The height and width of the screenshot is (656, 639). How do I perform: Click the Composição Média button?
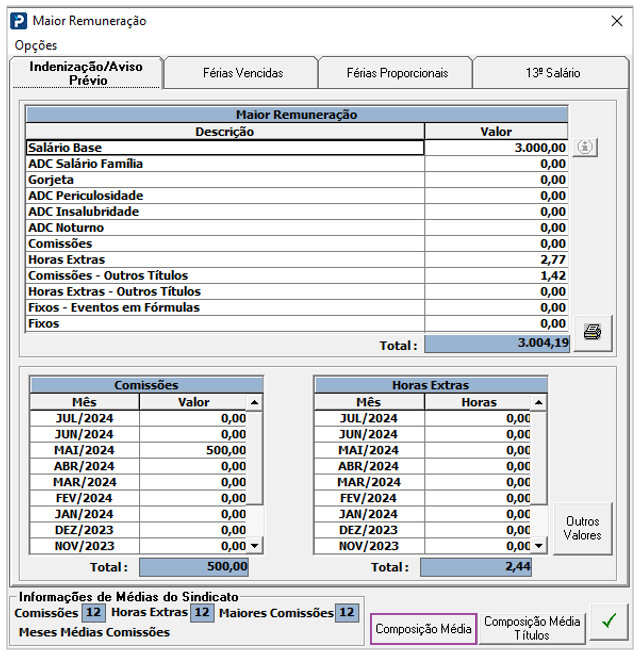coord(423,629)
